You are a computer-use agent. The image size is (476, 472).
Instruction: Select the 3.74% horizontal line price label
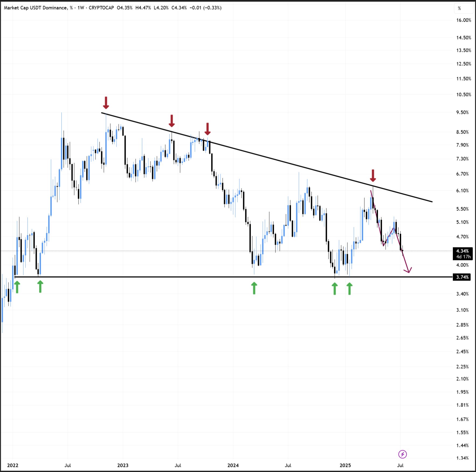click(x=462, y=277)
